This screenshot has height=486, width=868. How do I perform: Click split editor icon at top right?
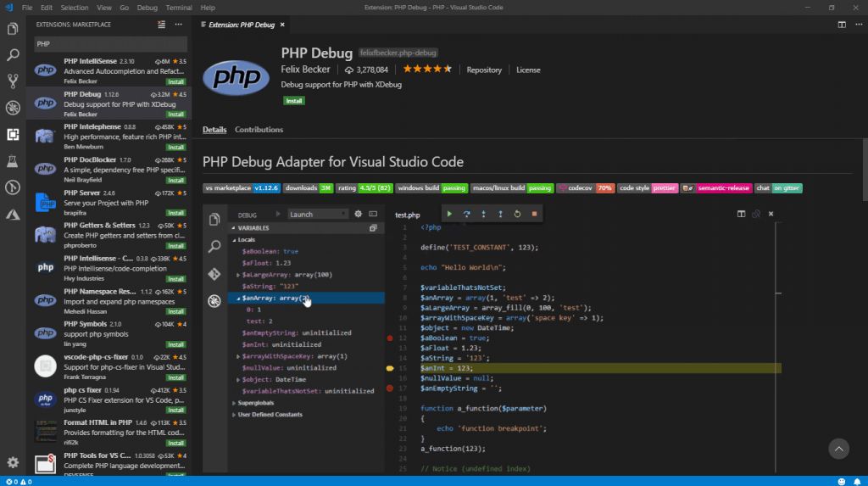tap(842, 25)
